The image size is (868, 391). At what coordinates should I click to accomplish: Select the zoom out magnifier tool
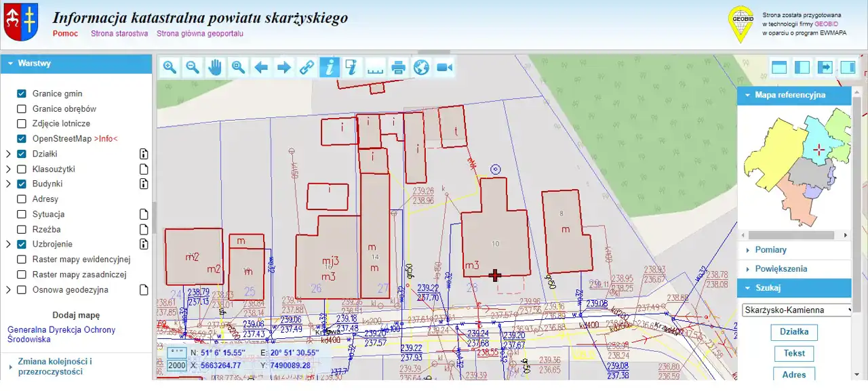click(x=193, y=67)
